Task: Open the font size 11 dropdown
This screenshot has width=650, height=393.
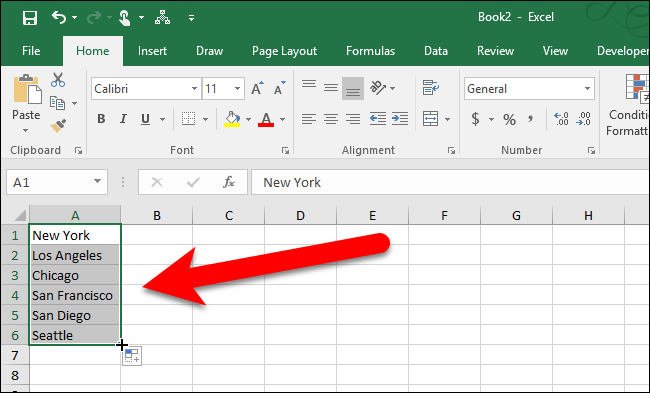Action: (x=238, y=89)
